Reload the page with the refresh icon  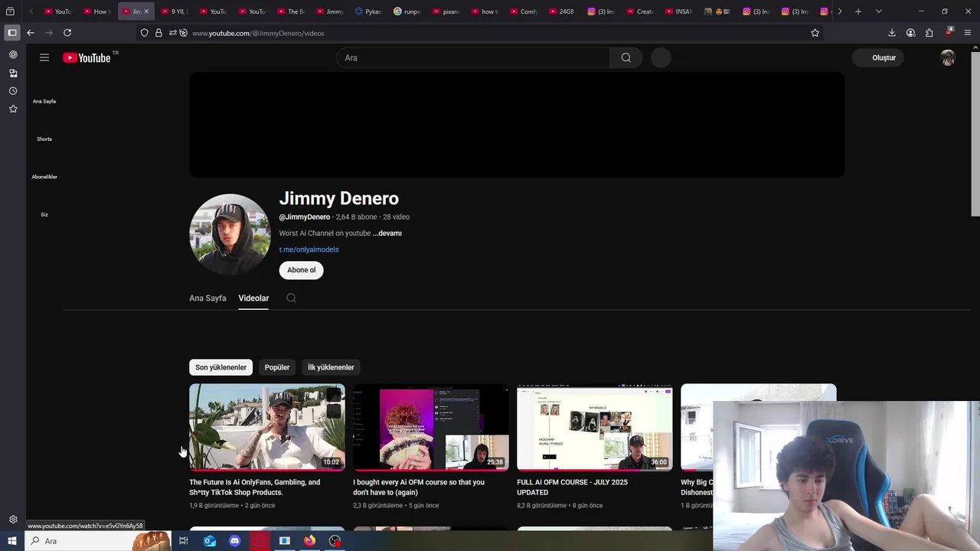pos(67,33)
